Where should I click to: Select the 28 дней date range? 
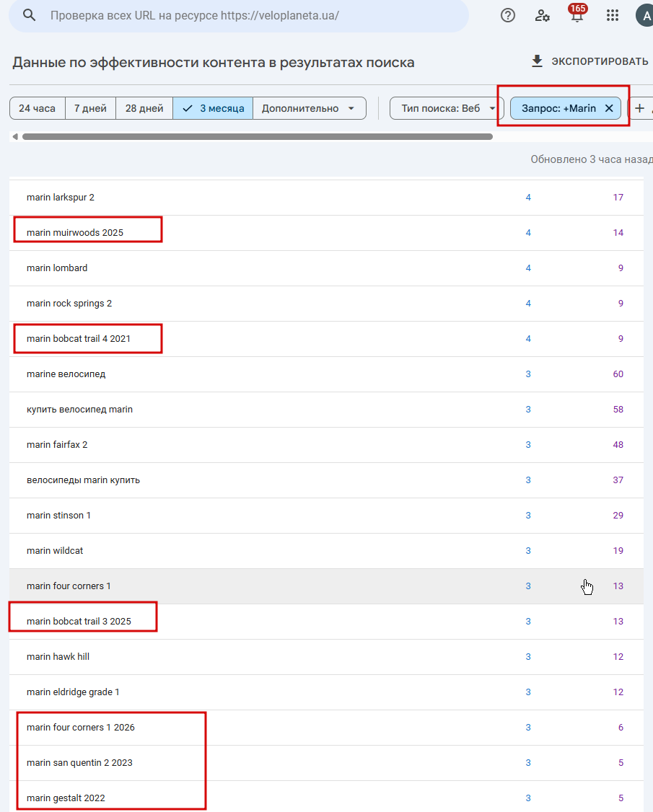(144, 108)
